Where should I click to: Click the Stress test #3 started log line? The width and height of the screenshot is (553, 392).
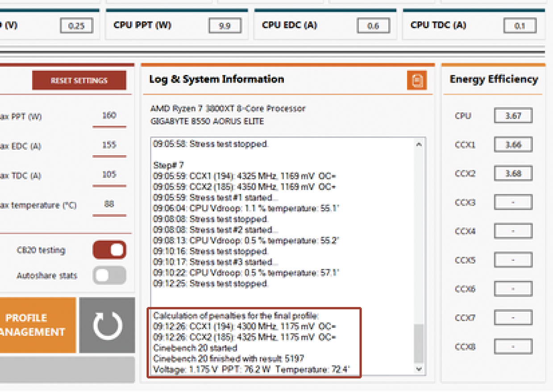click(x=215, y=262)
